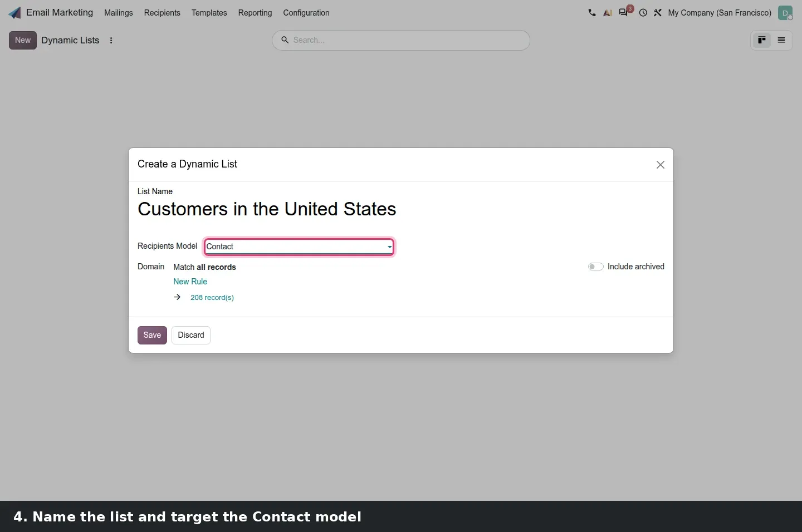
Task: Open the Mailings menu
Action: (119, 13)
